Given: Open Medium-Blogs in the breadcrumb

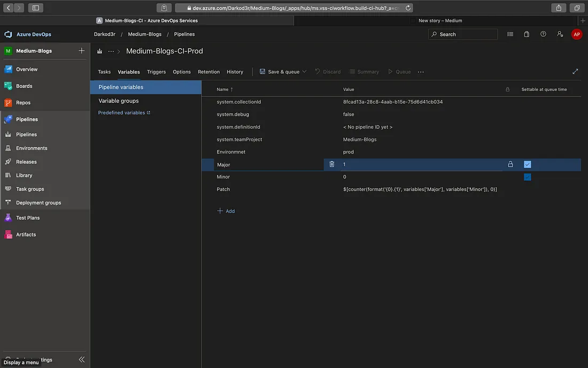Looking at the screenshot, I should (x=144, y=34).
